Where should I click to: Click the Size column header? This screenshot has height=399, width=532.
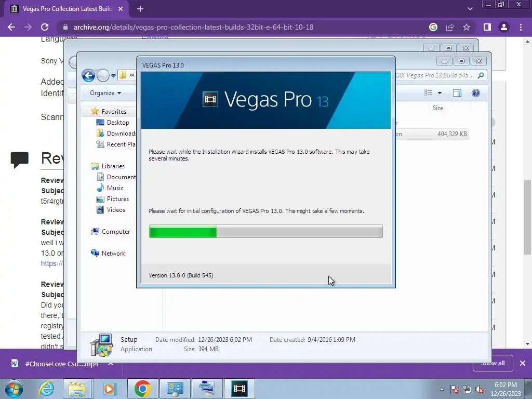[438, 108]
